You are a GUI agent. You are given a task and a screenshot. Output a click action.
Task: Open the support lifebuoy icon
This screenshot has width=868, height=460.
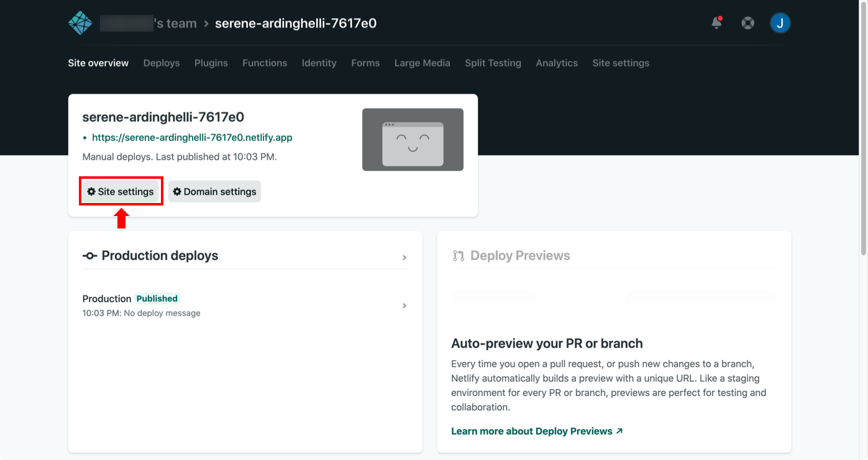(x=748, y=24)
